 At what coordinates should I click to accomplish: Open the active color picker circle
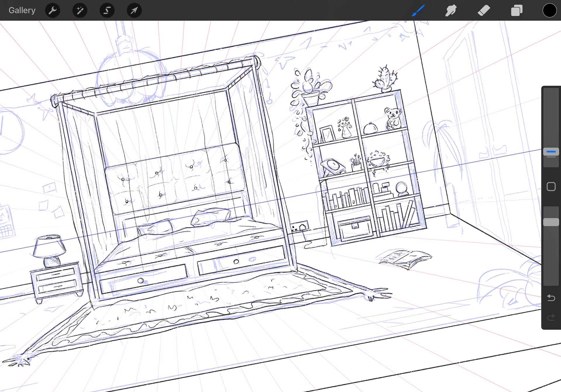549,10
